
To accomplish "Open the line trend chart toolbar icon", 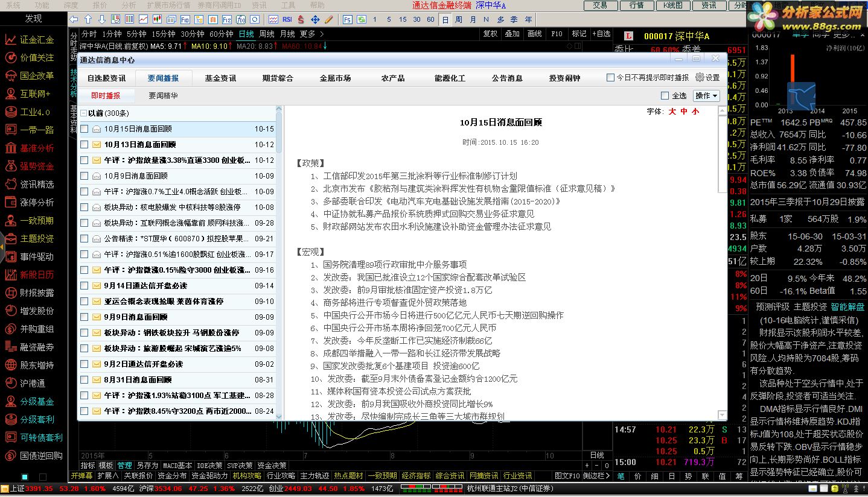I will tap(143, 19).
